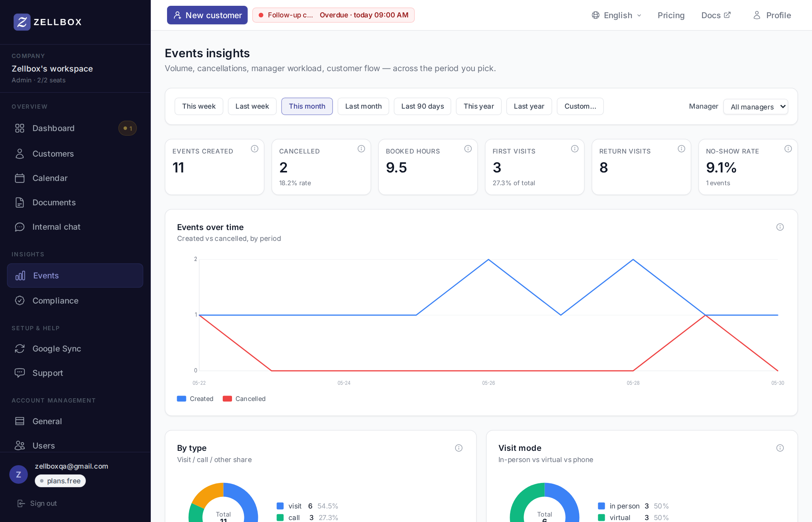
Task: Show info for First Visits card
Action: pos(575,149)
